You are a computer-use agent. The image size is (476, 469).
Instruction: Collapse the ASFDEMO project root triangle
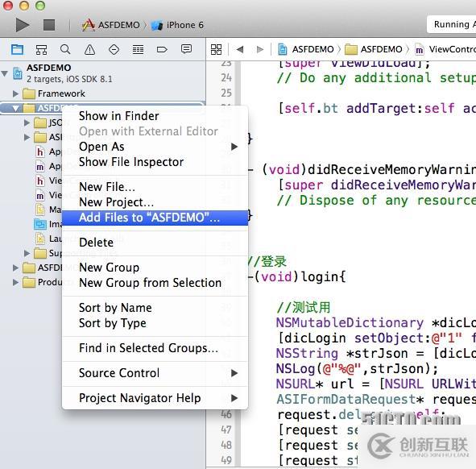coord(5,73)
